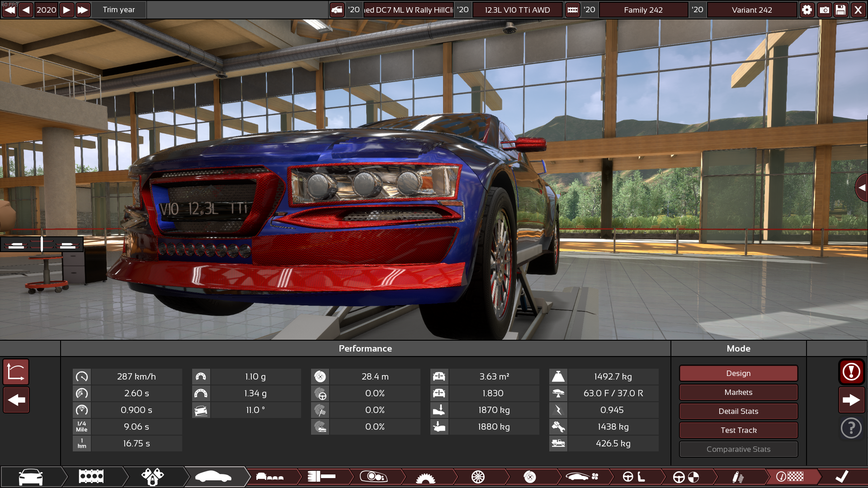868x488 pixels.
Task: Open the testing checkered flag tab
Action: pos(790,477)
